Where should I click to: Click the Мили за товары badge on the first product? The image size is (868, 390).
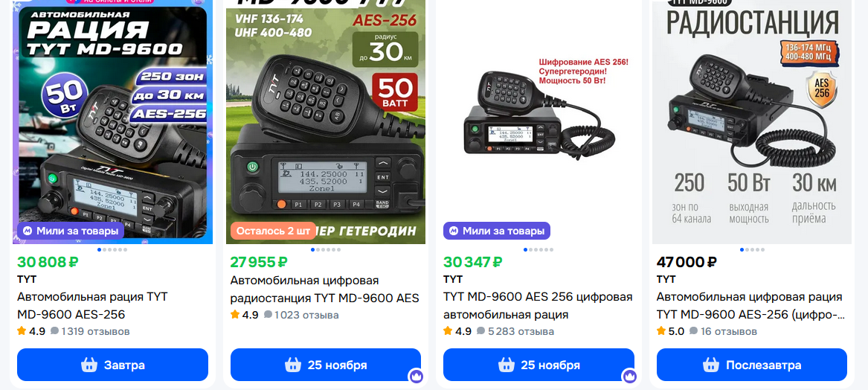[x=71, y=231]
